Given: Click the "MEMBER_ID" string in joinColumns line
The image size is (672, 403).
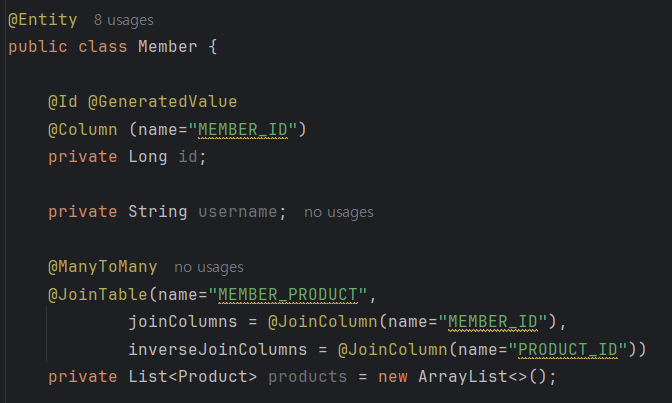Looking at the screenshot, I should click(x=492, y=322).
